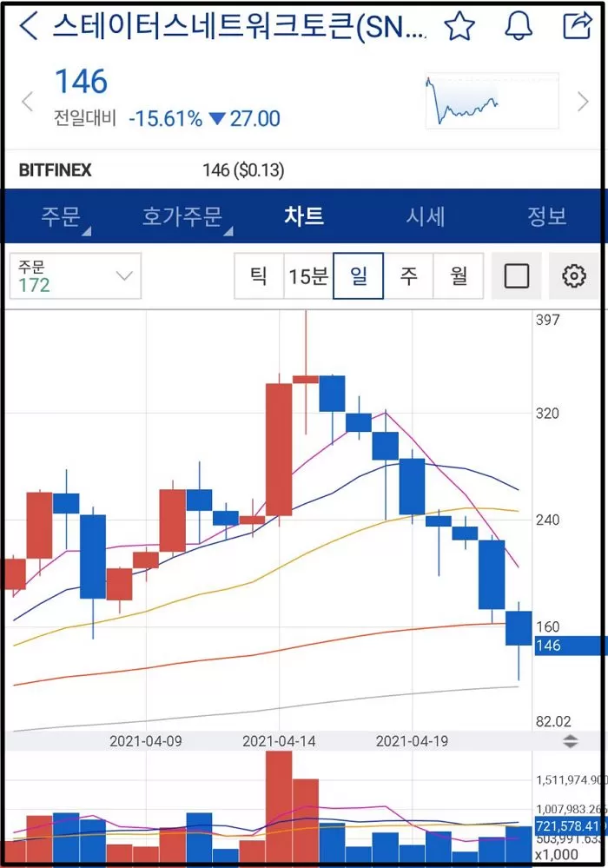
Task: Click the -15.61% change value
Action: [165, 118]
